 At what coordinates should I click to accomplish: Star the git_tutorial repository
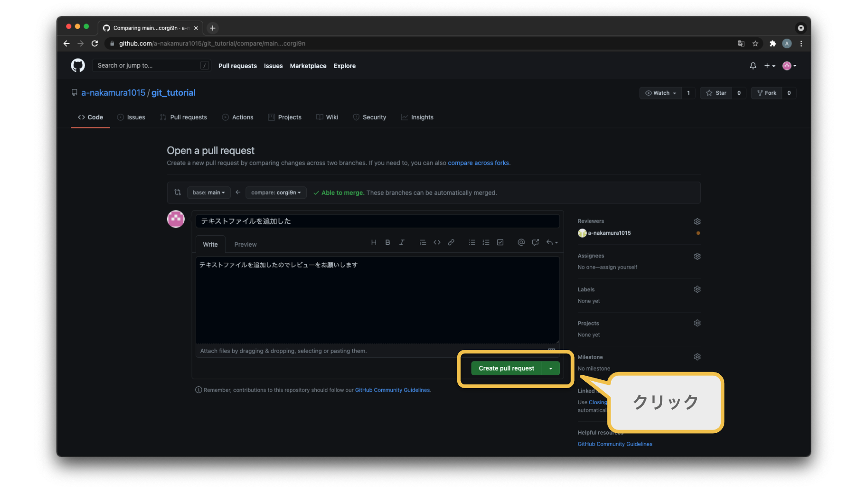[716, 93]
